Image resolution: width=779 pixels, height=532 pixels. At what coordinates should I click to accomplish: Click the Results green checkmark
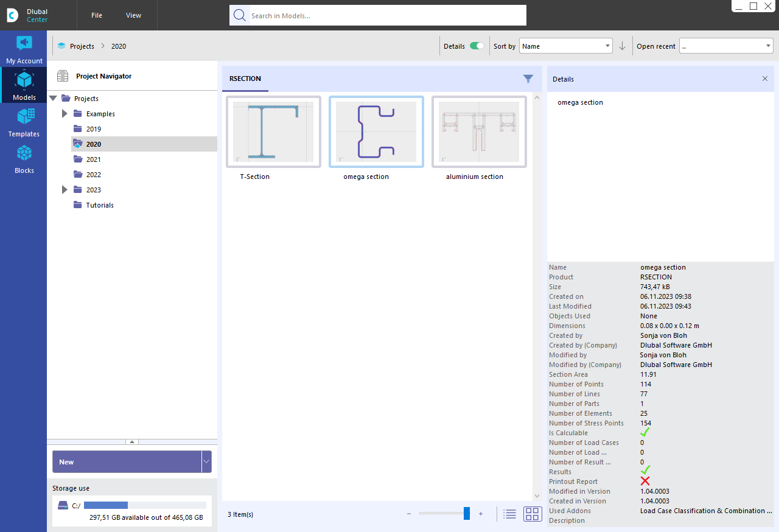tap(645, 471)
